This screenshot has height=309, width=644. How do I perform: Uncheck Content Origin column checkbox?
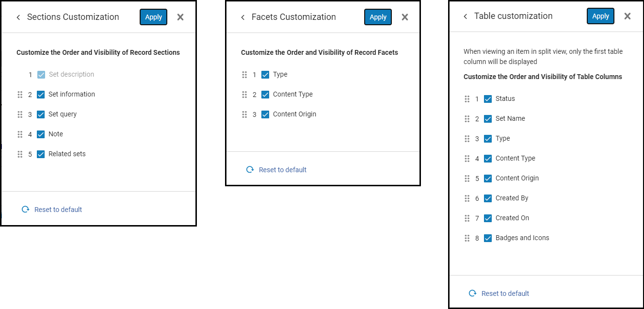coord(488,179)
